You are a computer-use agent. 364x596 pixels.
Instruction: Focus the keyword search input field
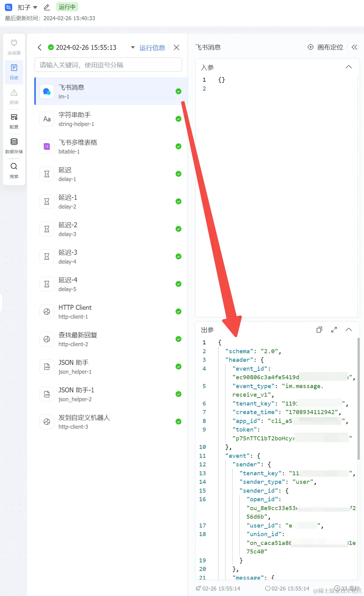[x=108, y=65]
